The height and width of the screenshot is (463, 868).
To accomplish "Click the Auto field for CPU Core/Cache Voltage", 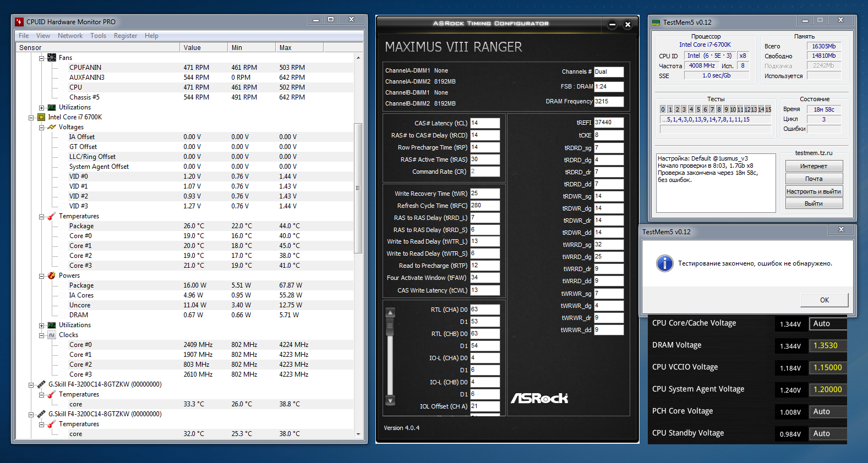I will pyautogui.click(x=828, y=324).
